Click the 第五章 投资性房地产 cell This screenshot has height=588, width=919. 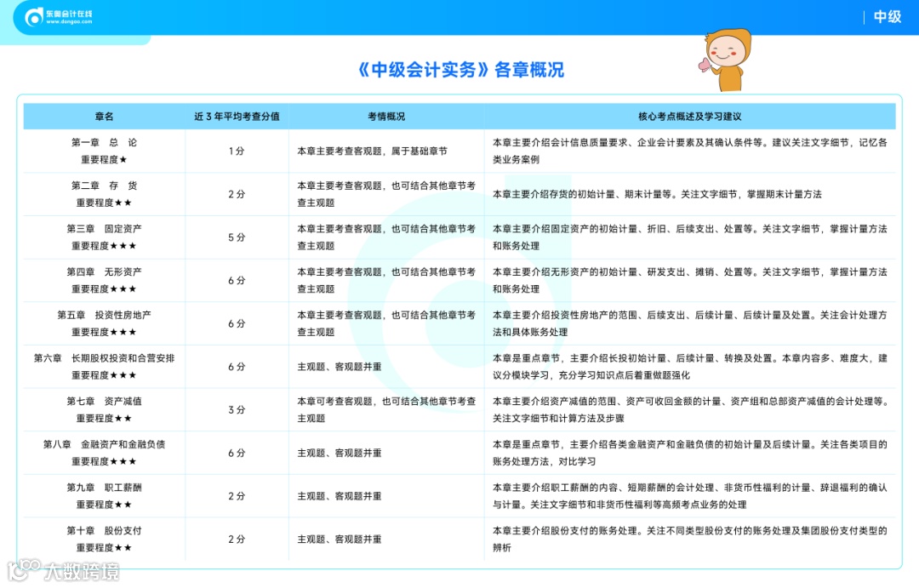[x=104, y=323]
